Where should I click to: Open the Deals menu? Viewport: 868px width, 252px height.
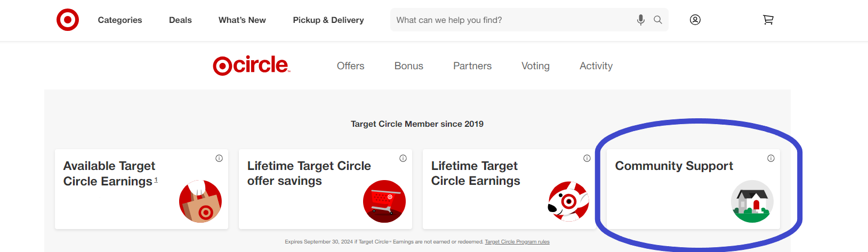click(180, 20)
